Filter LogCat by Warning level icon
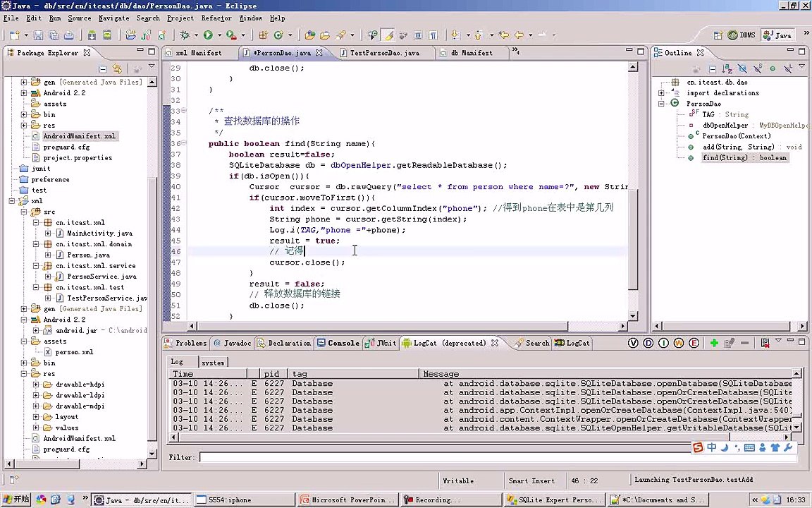 pyautogui.click(x=678, y=343)
